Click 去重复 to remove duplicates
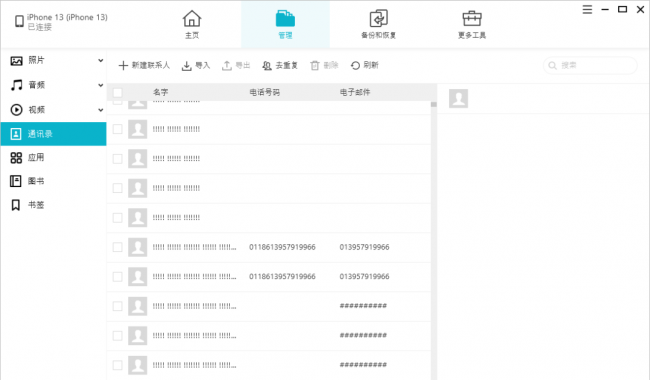The height and width of the screenshot is (380, 650). (280, 65)
